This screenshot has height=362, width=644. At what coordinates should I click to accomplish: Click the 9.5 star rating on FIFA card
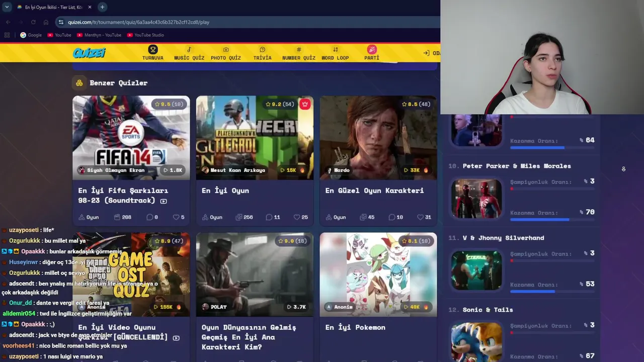pyautogui.click(x=169, y=104)
